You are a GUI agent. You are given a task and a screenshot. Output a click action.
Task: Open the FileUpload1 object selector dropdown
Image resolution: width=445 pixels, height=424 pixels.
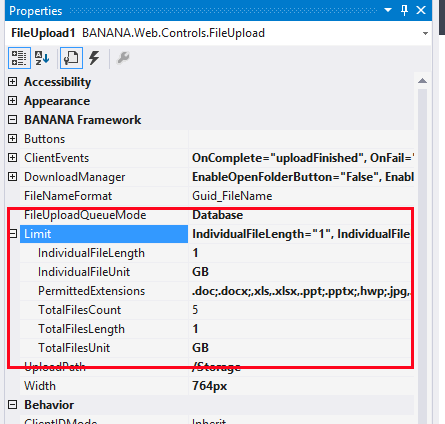pyautogui.click(x=425, y=33)
